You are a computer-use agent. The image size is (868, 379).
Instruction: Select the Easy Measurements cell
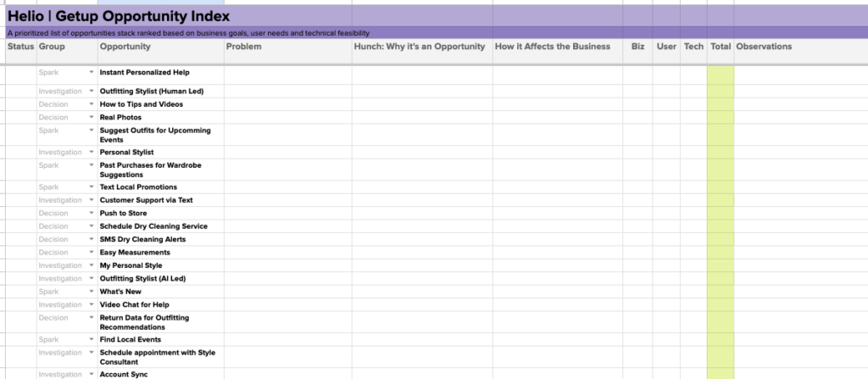click(160, 253)
